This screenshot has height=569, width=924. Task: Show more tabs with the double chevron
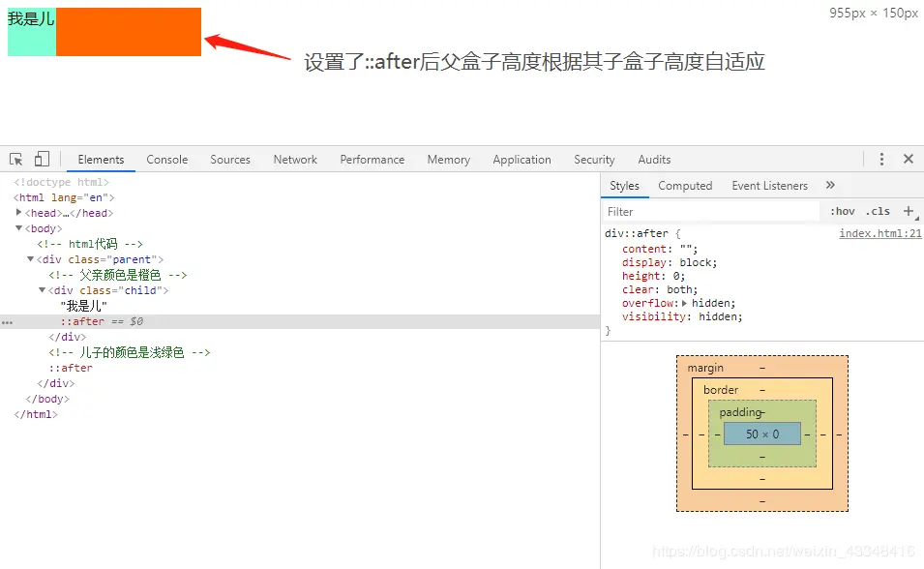[x=830, y=185]
